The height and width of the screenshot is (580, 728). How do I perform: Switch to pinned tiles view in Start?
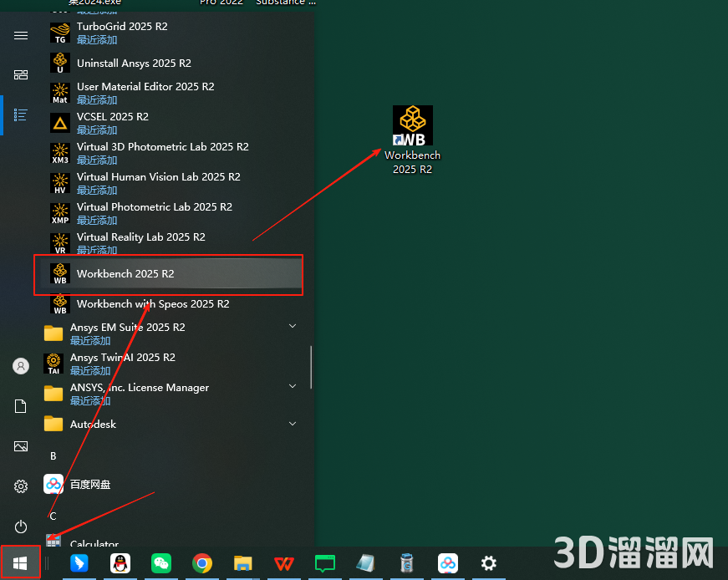[21, 75]
